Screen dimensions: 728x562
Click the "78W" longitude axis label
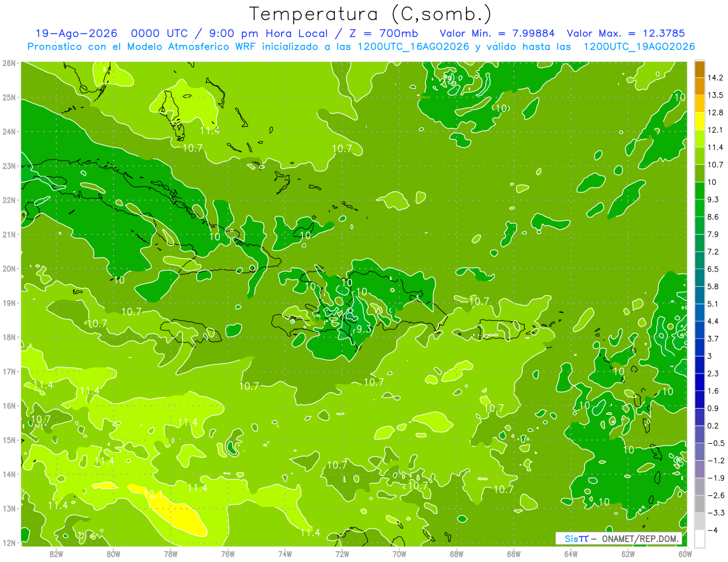tap(170, 554)
